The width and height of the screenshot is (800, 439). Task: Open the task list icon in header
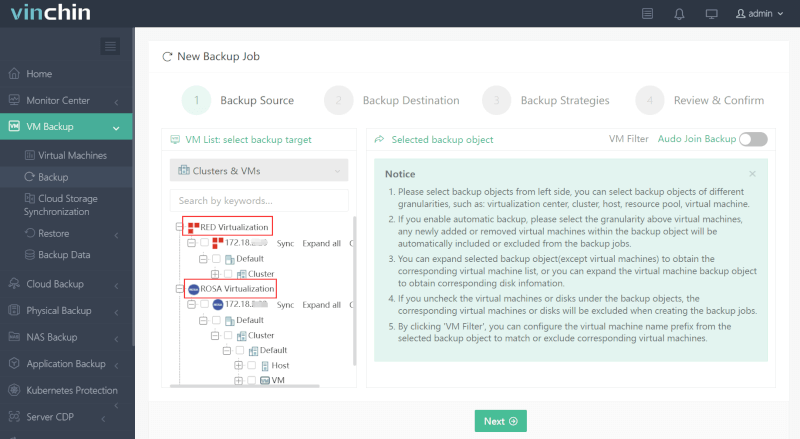pos(647,14)
